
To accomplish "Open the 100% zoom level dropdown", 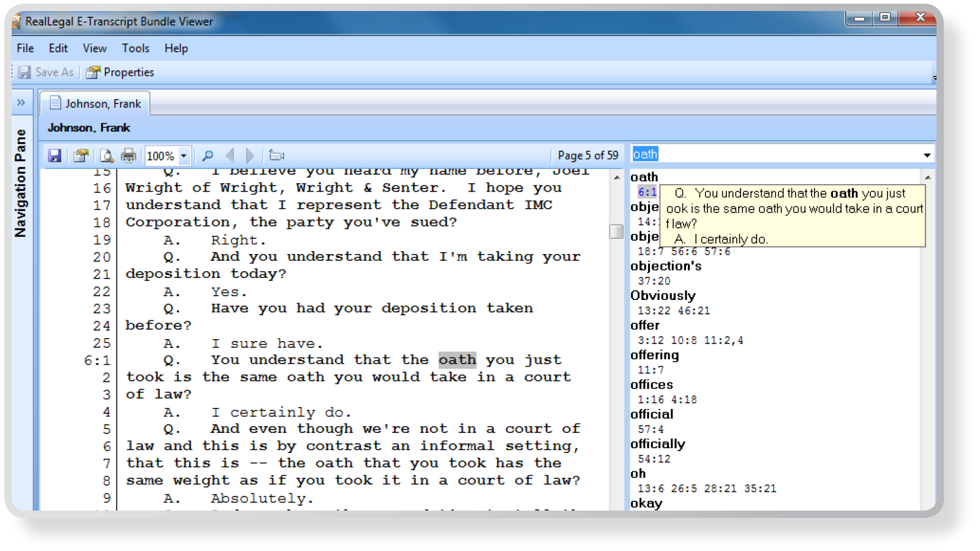I will pyautogui.click(x=183, y=156).
